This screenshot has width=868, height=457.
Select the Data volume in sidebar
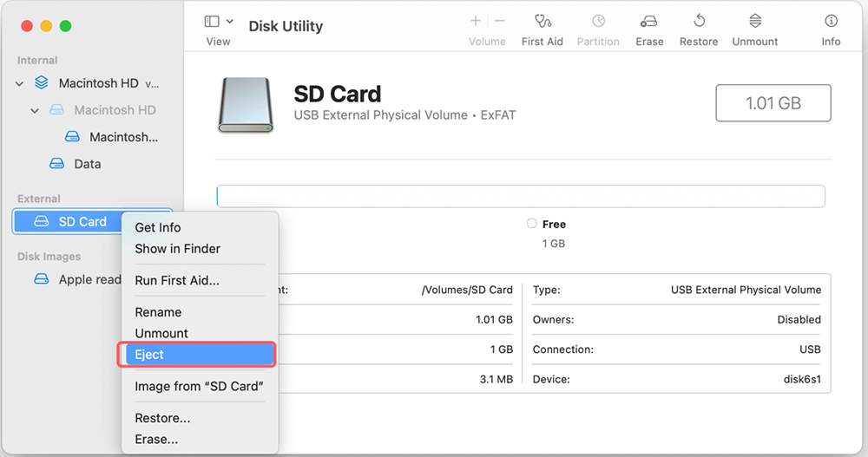pos(88,164)
